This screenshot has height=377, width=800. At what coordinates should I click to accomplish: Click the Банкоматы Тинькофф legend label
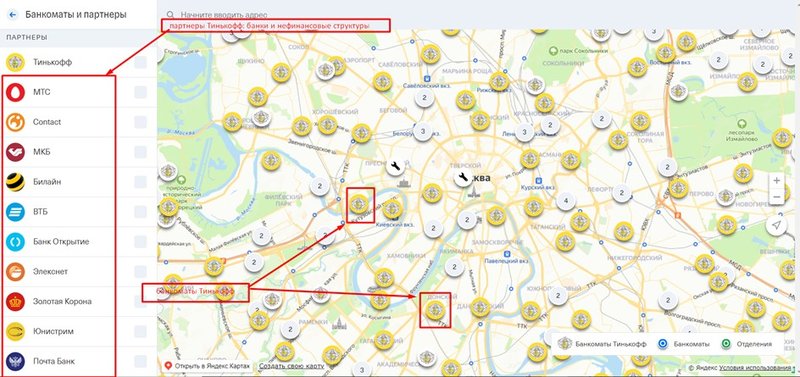point(611,344)
